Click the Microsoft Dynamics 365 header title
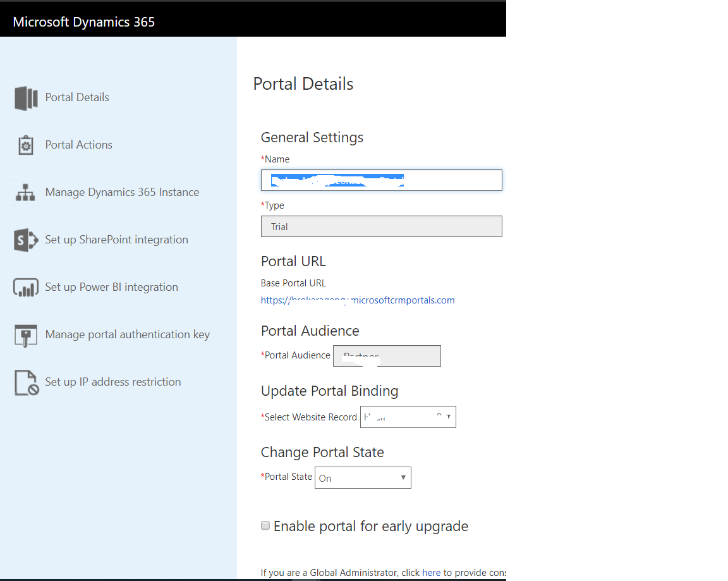The image size is (728, 581). tap(84, 22)
